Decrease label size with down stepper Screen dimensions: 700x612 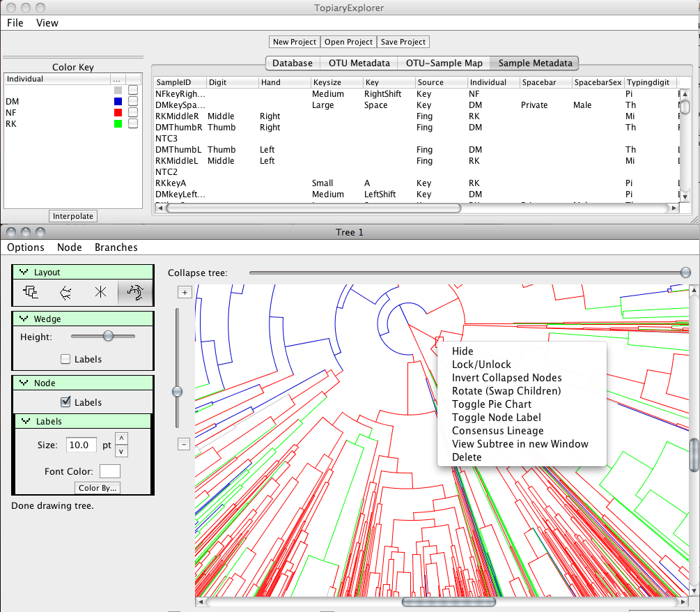coord(121,451)
